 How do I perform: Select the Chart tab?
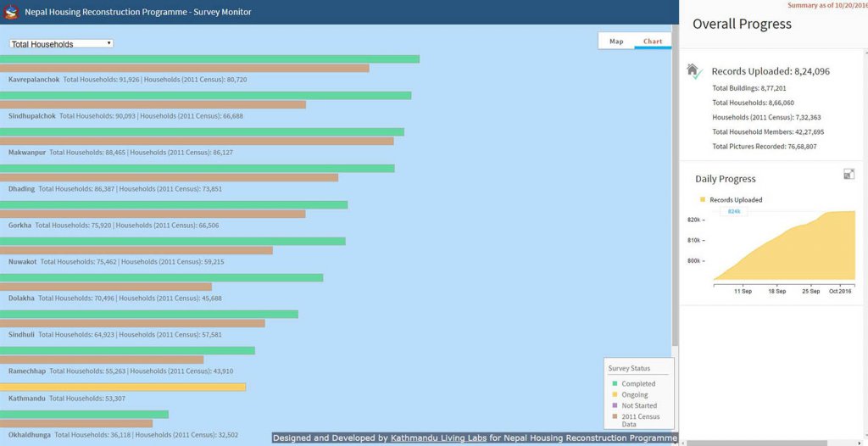coord(653,42)
